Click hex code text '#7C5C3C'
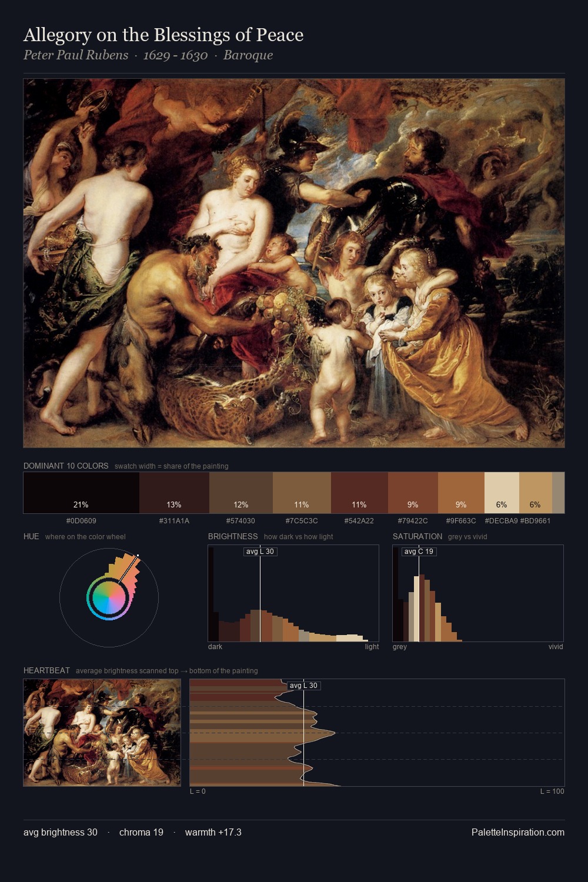 tap(302, 521)
